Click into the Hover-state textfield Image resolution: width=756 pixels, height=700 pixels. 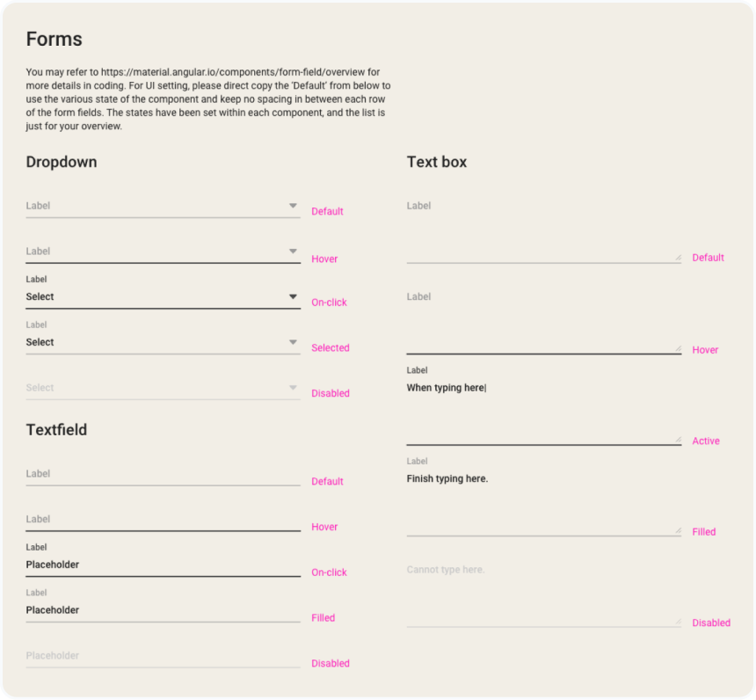coord(163,520)
